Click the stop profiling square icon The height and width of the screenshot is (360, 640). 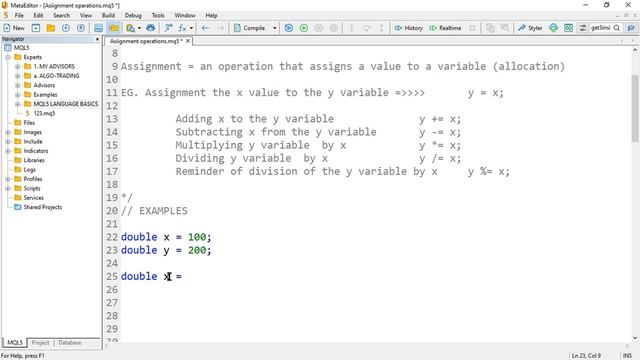472,28
